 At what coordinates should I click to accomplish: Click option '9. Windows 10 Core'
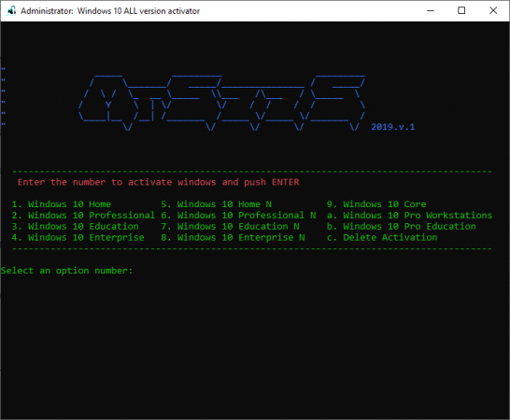tap(376, 204)
